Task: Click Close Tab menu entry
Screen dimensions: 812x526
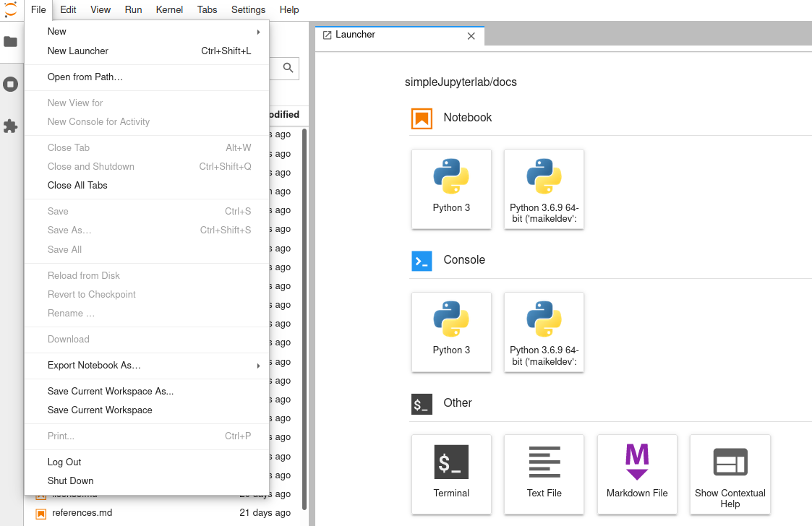Action: (x=147, y=148)
